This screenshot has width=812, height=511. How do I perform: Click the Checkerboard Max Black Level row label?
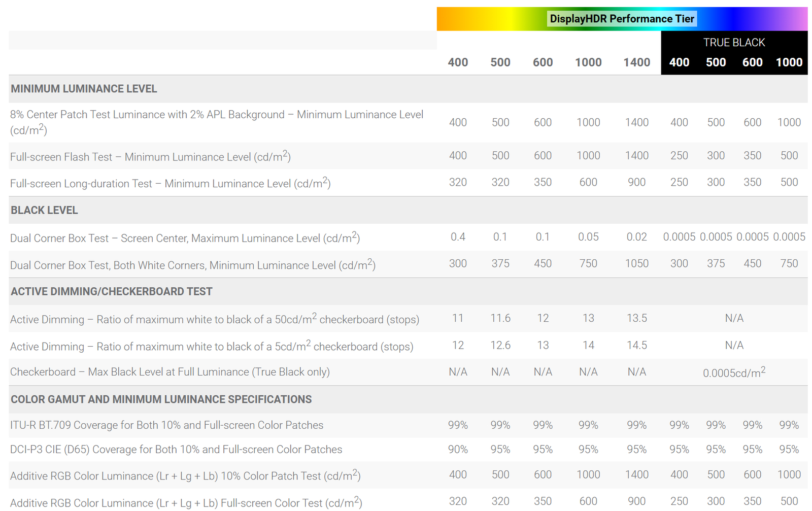[x=170, y=372]
